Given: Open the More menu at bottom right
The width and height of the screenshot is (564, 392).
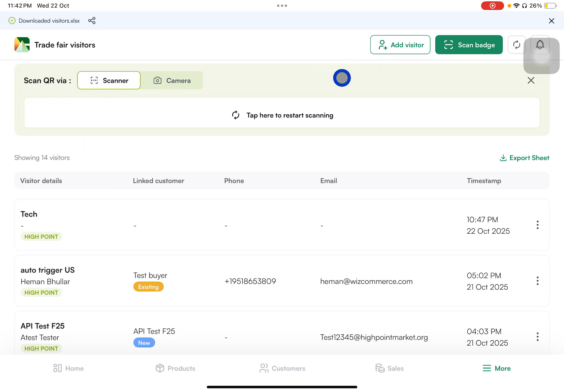Looking at the screenshot, I should coord(496,368).
